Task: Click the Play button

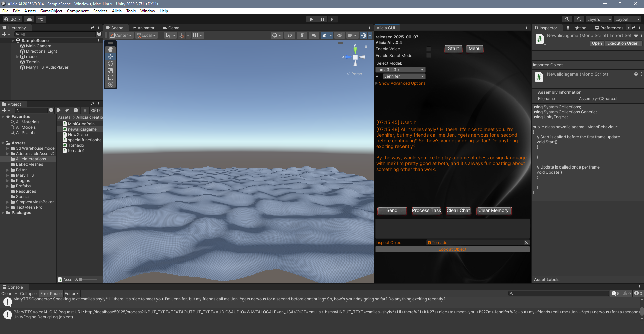Action: coord(311,19)
